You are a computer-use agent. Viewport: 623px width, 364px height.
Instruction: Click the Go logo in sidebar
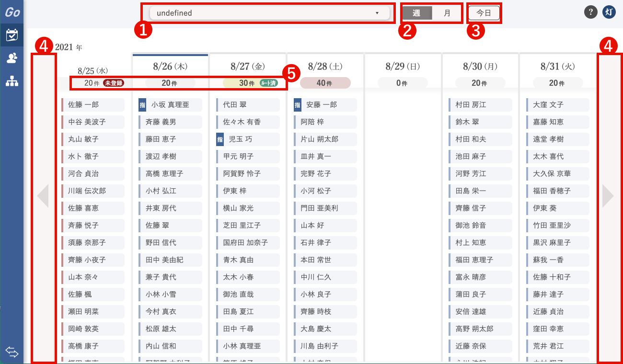12,13
